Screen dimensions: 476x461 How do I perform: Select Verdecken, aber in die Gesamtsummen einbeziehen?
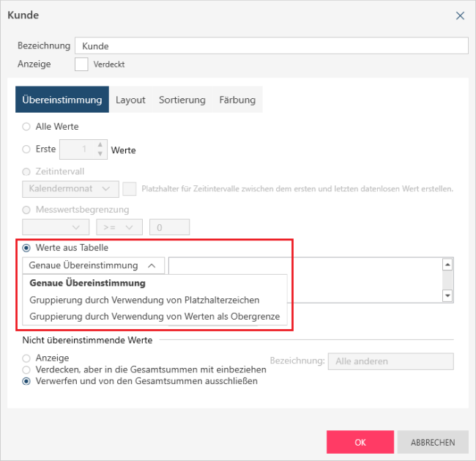(26, 370)
